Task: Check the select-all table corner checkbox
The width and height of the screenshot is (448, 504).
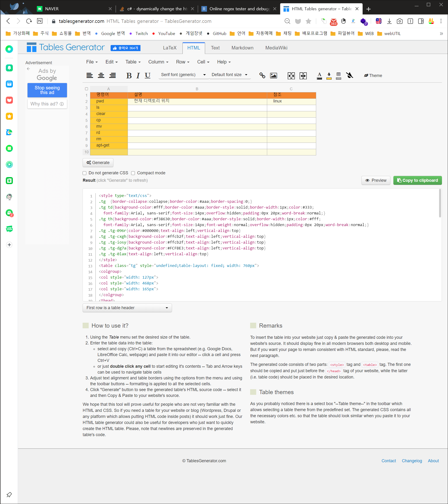Action: 87,89
